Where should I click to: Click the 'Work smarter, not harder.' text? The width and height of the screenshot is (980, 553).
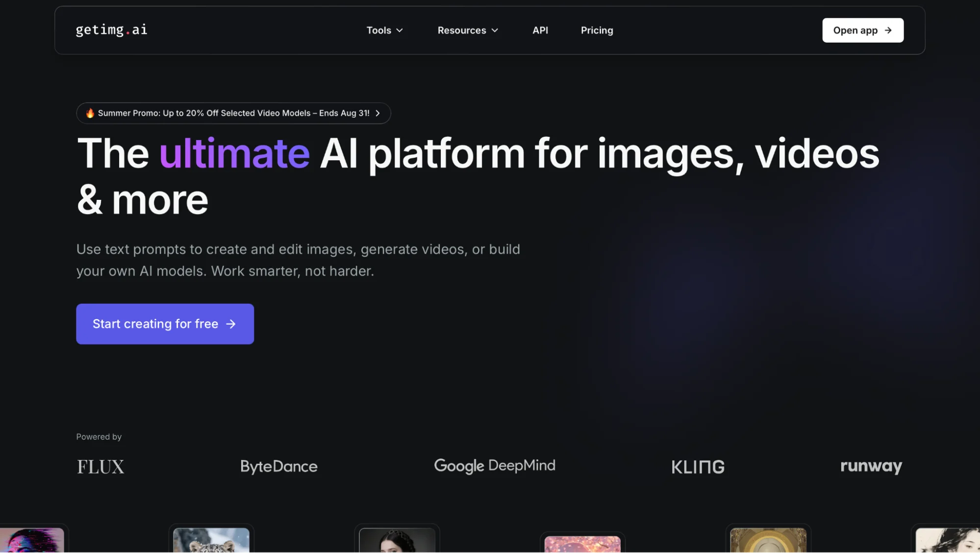(293, 271)
